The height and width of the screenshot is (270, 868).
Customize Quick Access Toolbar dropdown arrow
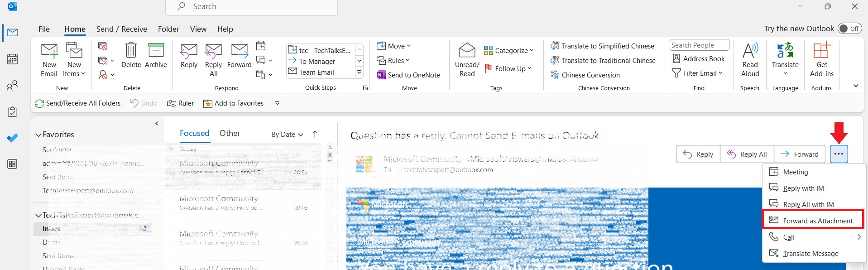tap(277, 103)
